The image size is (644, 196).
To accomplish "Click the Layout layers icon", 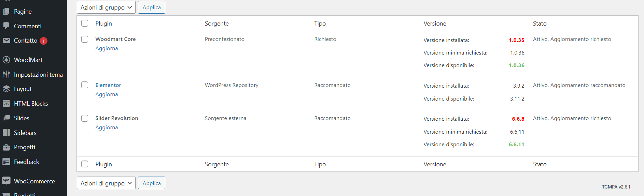I will (6, 89).
